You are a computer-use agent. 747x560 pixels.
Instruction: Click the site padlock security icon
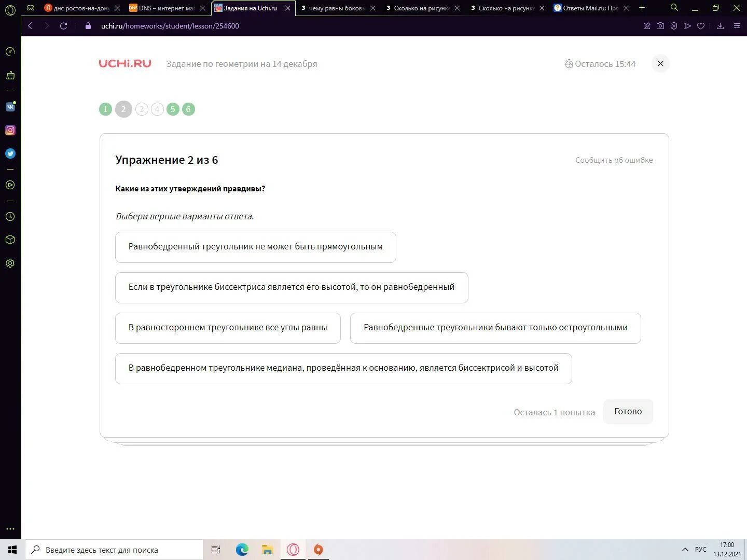pos(88,26)
